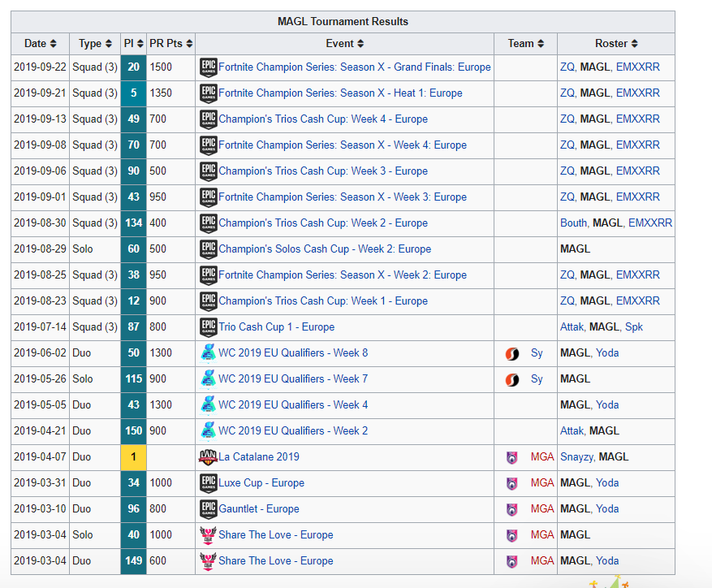The width and height of the screenshot is (712, 588).
Task: Click Epic Games icon beside Season X Heat 1
Action: click(209, 93)
